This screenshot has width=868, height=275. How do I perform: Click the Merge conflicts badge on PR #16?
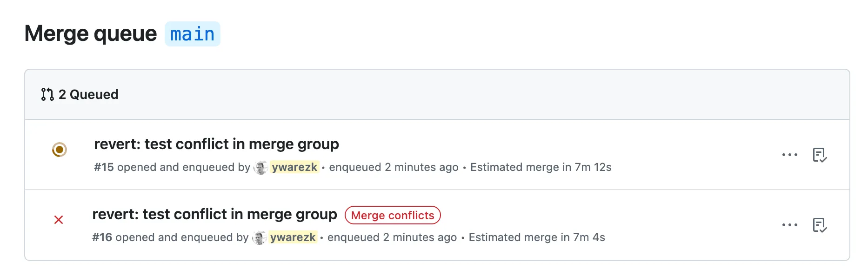pos(393,215)
